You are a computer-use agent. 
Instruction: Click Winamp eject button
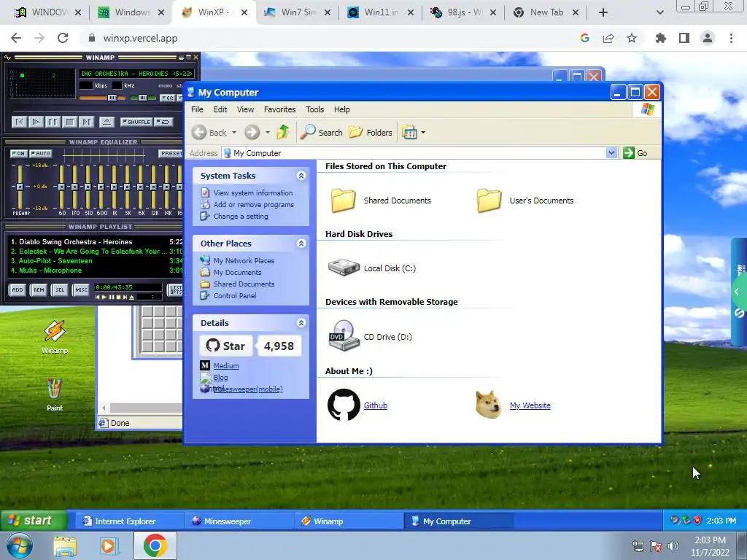tap(107, 122)
